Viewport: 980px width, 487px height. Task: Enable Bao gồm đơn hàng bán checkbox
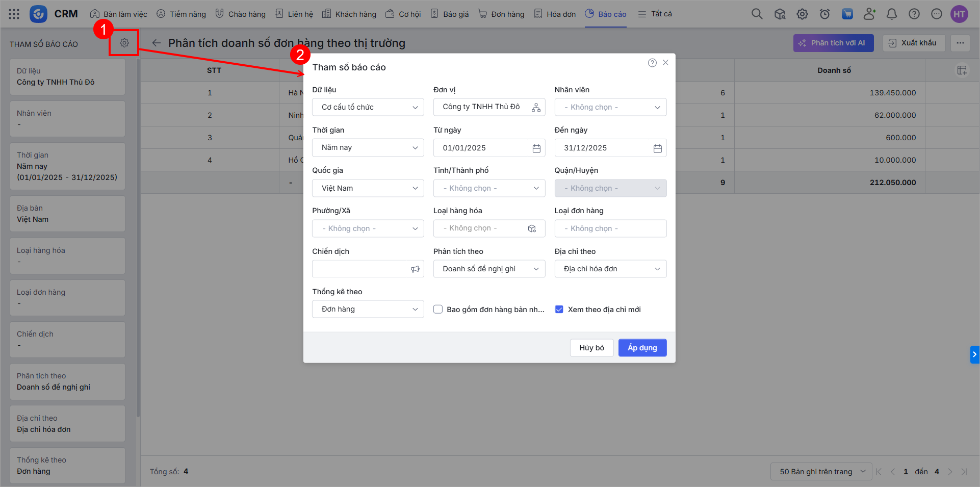click(x=438, y=310)
